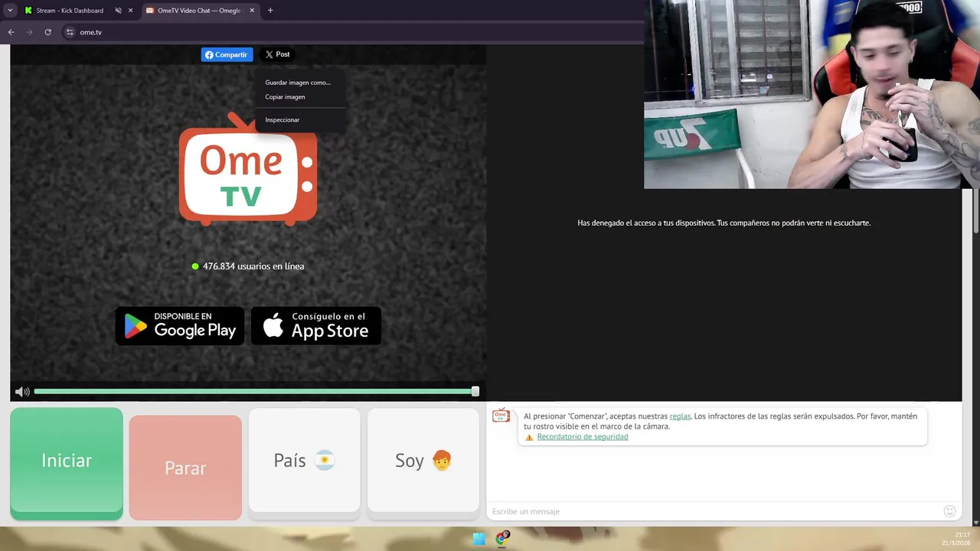Mute the video volume speaker icon
This screenshot has height=551, width=980.
click(x=22, y=392)
